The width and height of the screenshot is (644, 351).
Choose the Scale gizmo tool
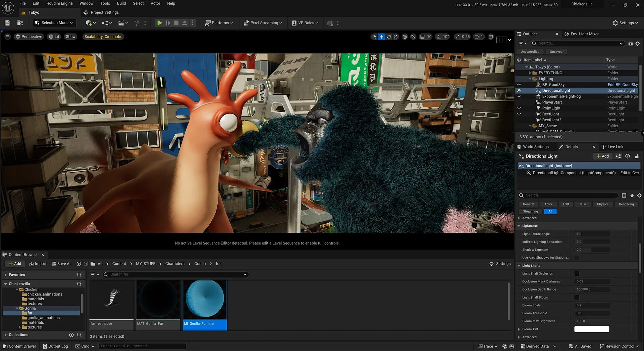coord(396,37)
